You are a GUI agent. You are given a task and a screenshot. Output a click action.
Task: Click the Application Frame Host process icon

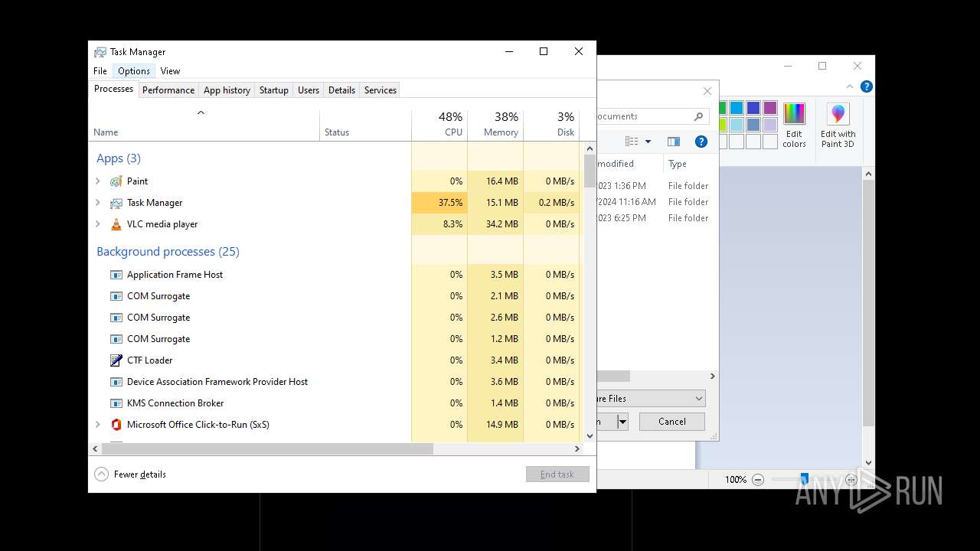[x=116, y=275]
